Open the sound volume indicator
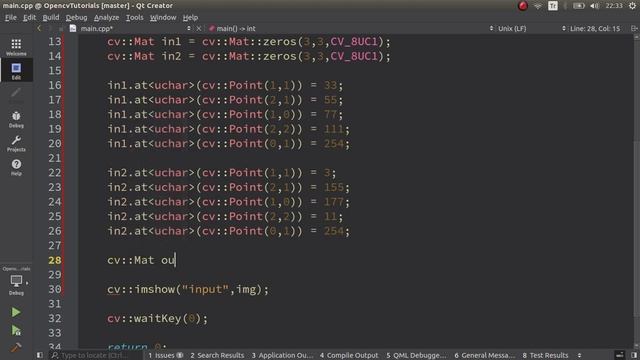The width and height of the screenshot is (640, 360). (595, 6)
